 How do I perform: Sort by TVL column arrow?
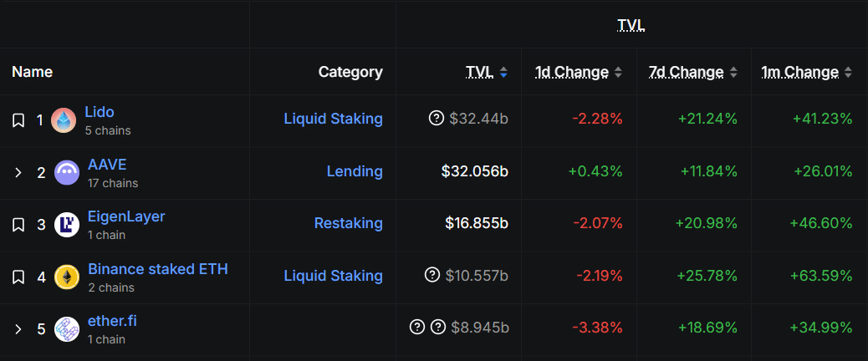coord(503,73)
